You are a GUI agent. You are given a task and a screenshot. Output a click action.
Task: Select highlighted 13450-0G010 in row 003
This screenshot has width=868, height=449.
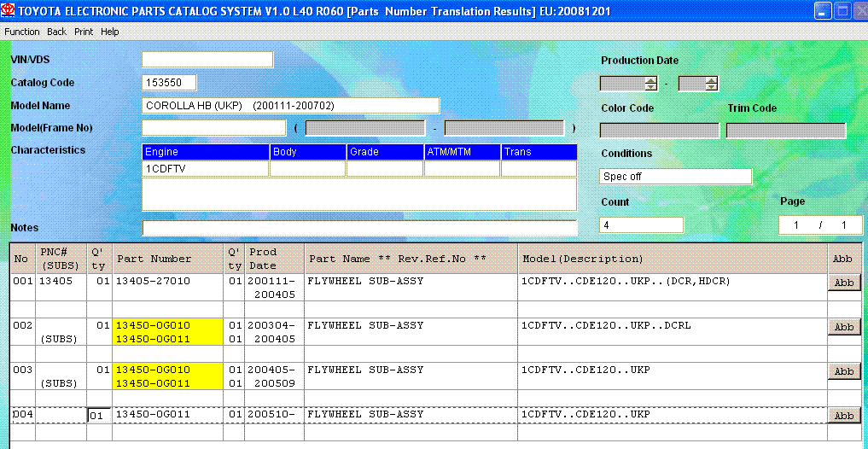click(x=153, y=370)
